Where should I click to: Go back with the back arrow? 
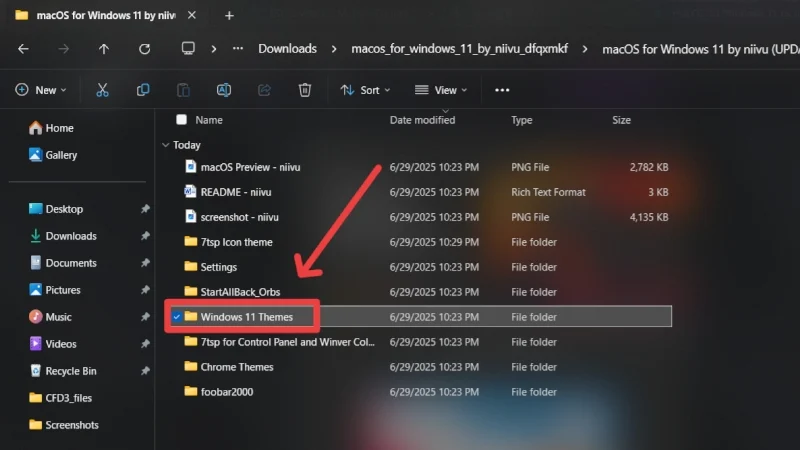pyautogui.click(x=23, y=49)
